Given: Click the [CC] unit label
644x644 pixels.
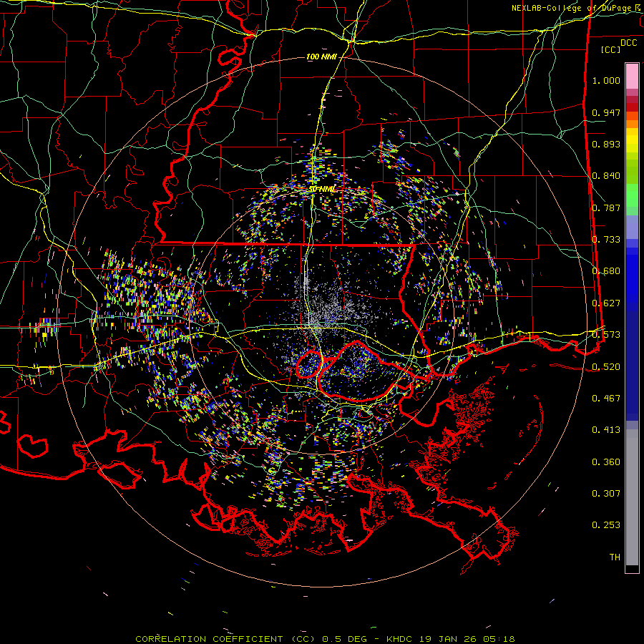Looking at the screenshot, I should pos(611,49).
